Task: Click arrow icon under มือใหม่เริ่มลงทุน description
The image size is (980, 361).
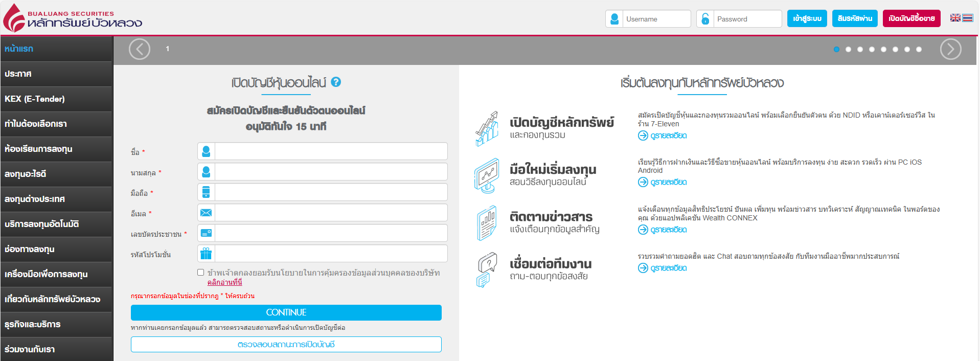Action: click(643, 182)
